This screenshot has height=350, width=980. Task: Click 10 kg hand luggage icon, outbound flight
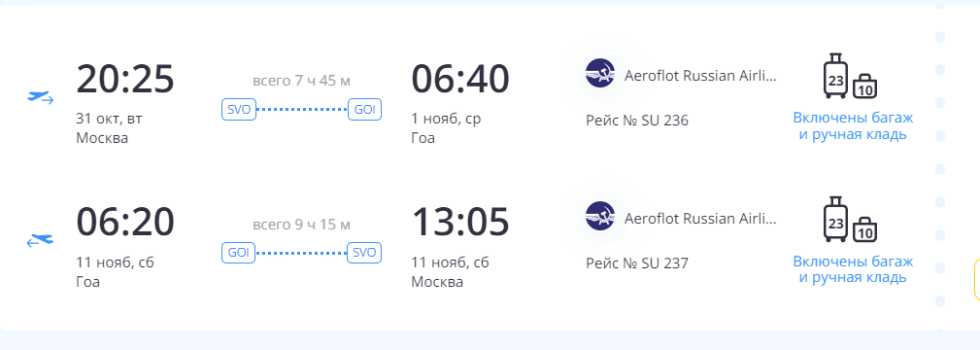point(865,87)
